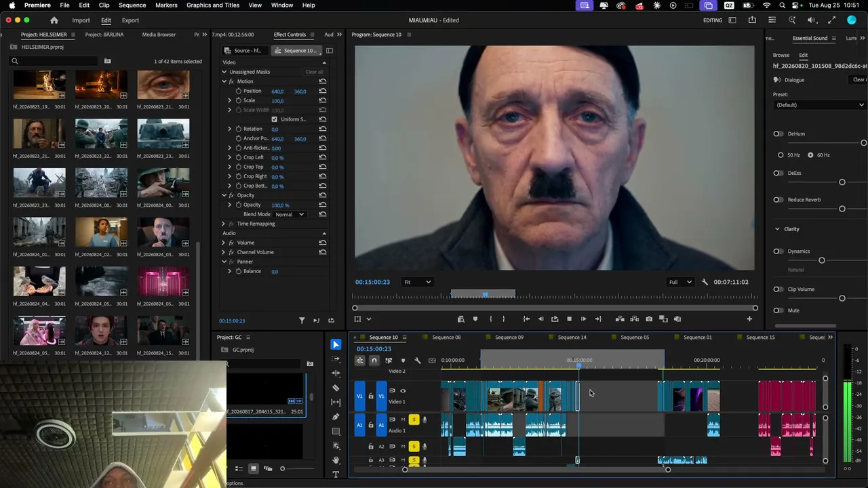The width and height of the screenshot is (868, 488).
Task: Open the Fit zoom level dropdown
Action: 417,282
